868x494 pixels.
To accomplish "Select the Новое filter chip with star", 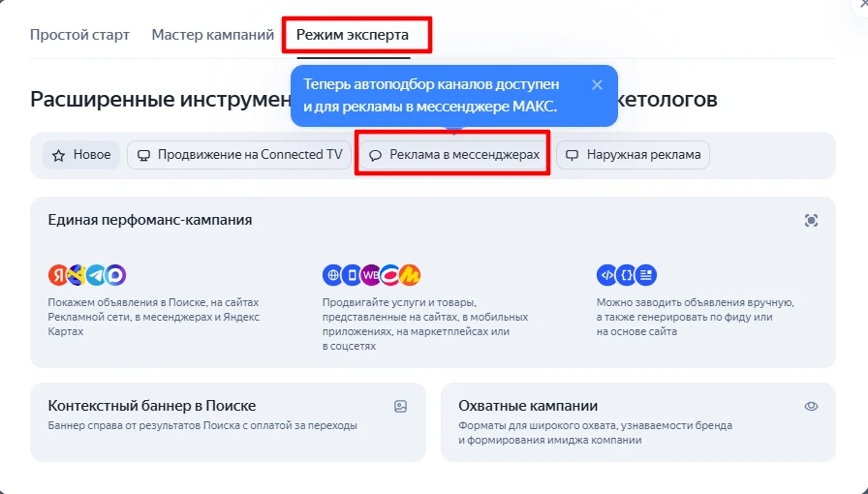I will click(x=81, y=155).
